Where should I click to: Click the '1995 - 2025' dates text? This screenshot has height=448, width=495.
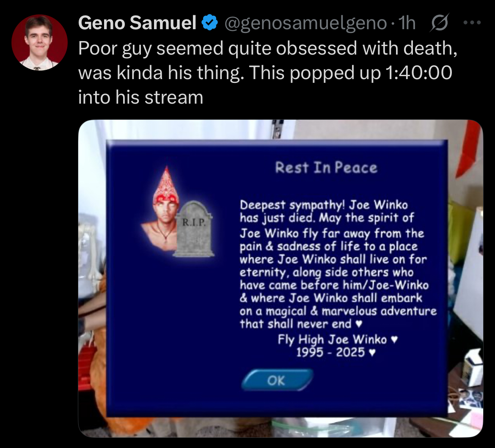(330, 352)
